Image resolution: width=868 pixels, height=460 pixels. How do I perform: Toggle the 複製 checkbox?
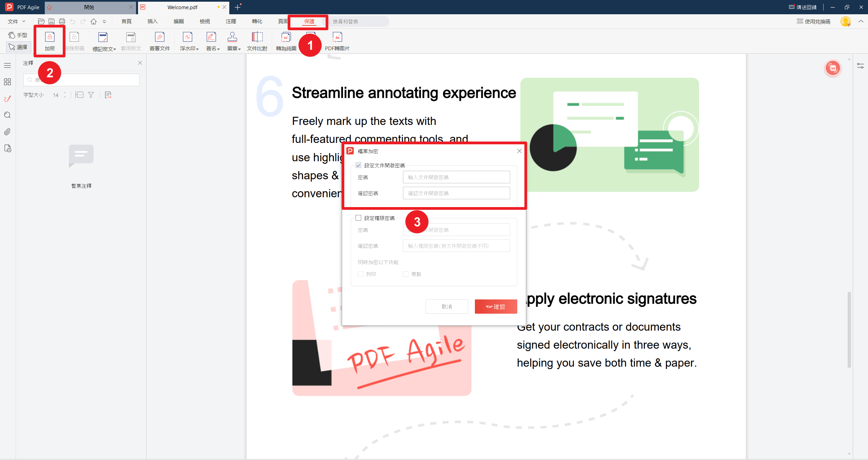point(406,274)
